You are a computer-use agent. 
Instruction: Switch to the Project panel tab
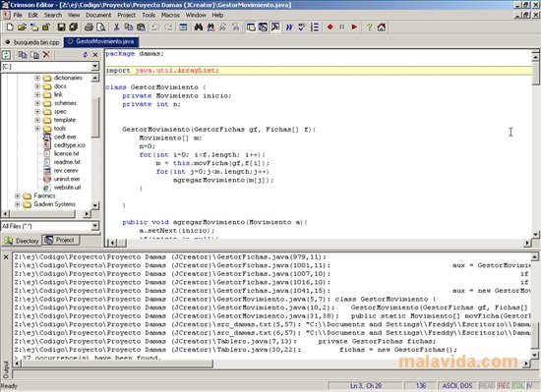click(x=61, y=240)
